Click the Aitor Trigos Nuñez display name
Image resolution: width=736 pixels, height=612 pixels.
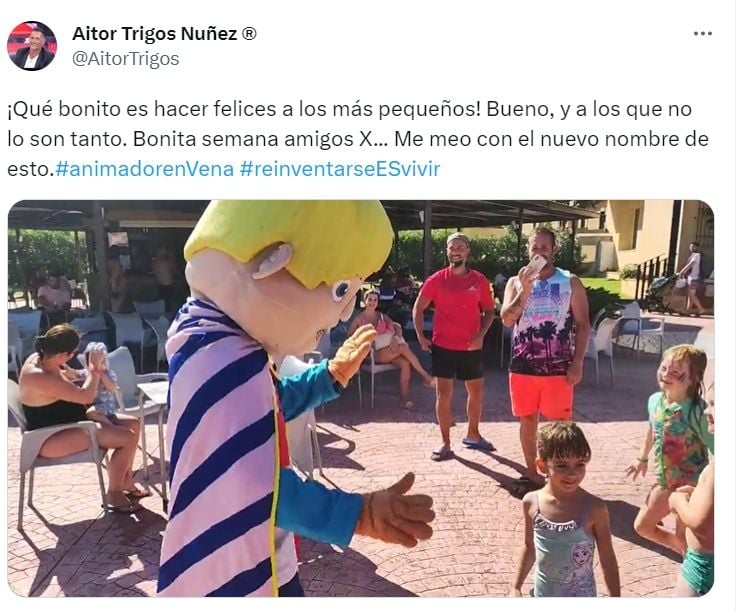(x=155, y=34)
